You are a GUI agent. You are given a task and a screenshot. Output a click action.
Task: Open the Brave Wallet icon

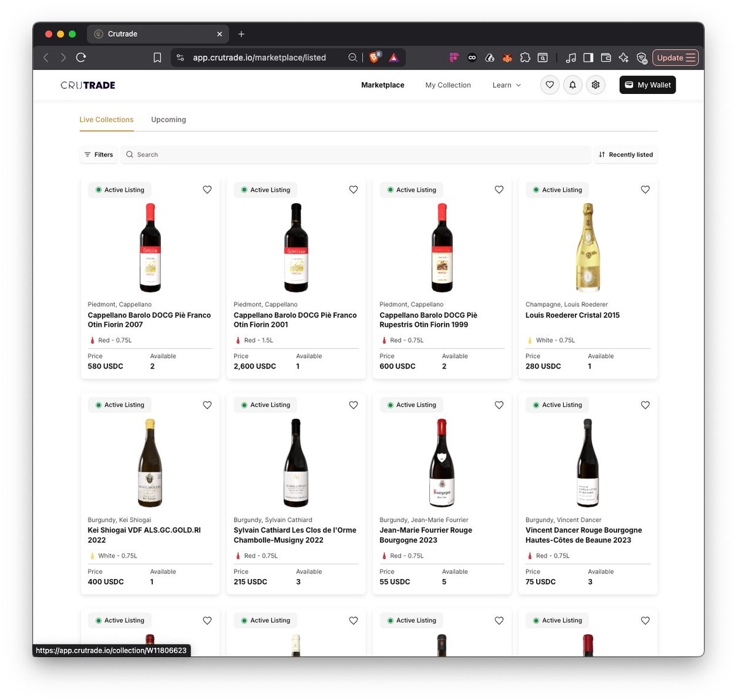coord(606,58)
